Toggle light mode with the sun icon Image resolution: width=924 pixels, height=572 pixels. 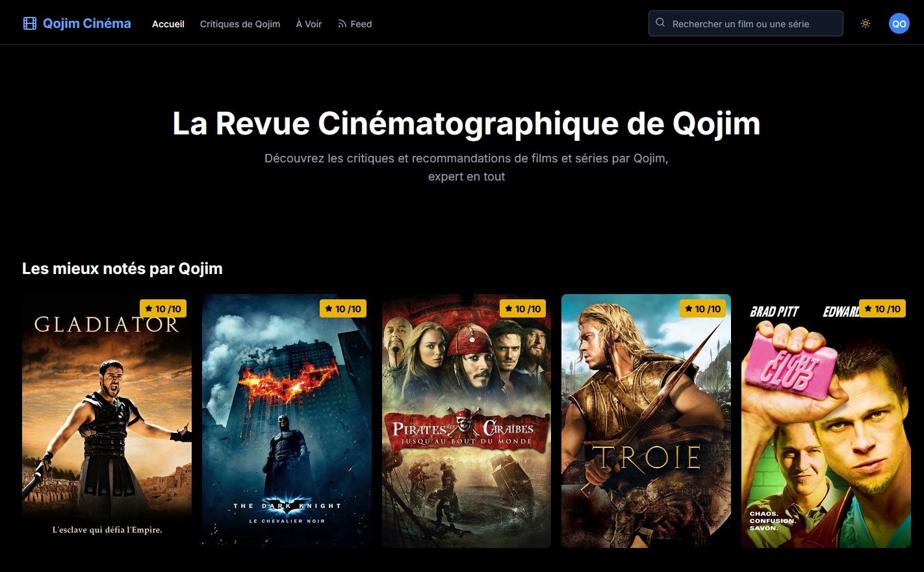866,23
